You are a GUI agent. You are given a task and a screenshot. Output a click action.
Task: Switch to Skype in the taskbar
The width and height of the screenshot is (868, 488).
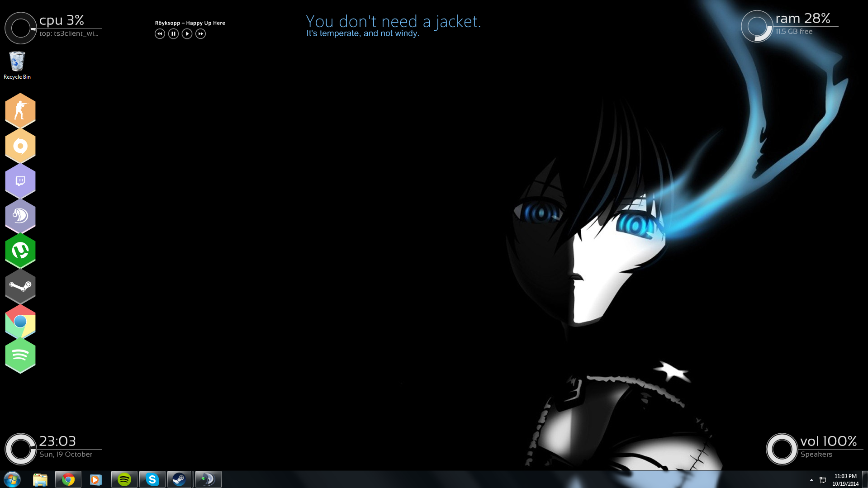pyautogui.click(x=152, y=479)
